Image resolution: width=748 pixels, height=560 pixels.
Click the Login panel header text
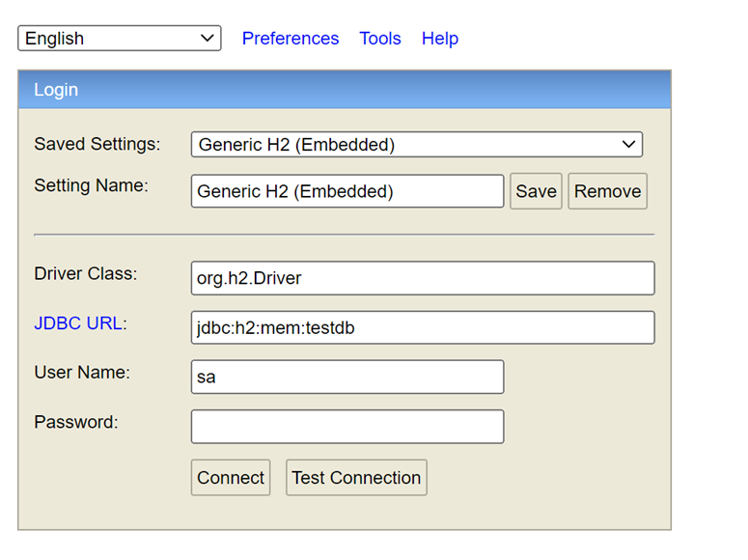coord(56,90)
